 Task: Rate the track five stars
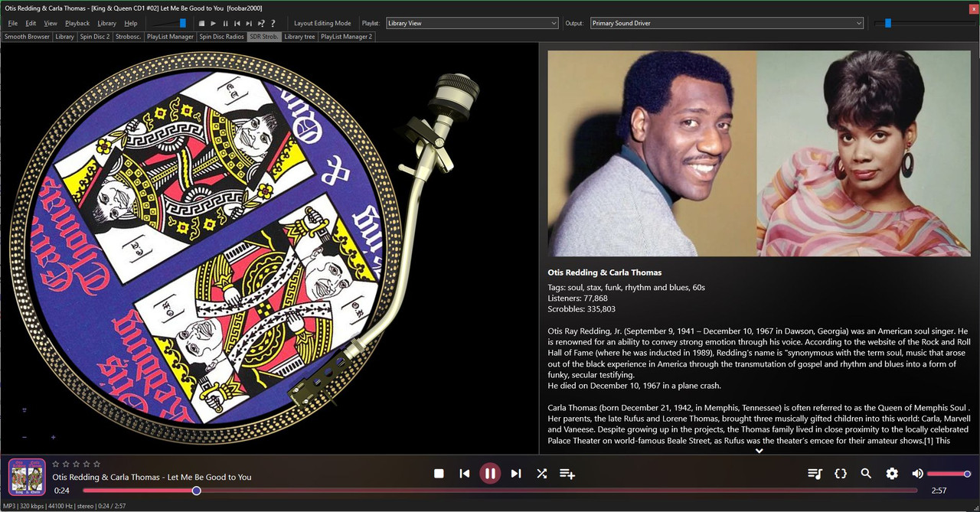pos(96,464)
